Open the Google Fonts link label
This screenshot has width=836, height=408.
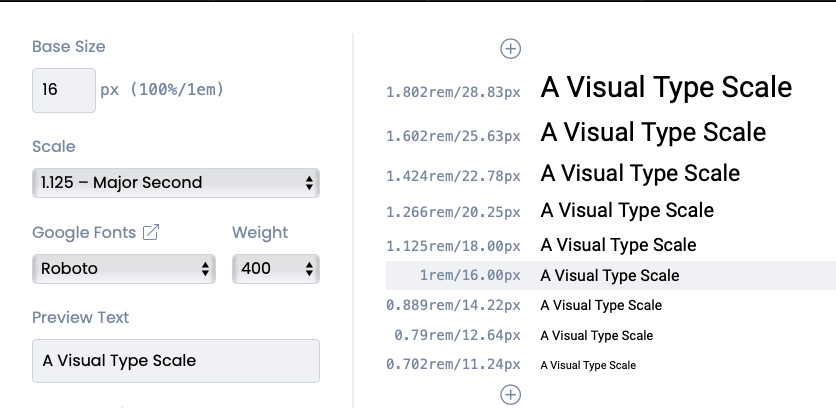tap(84, 233)
